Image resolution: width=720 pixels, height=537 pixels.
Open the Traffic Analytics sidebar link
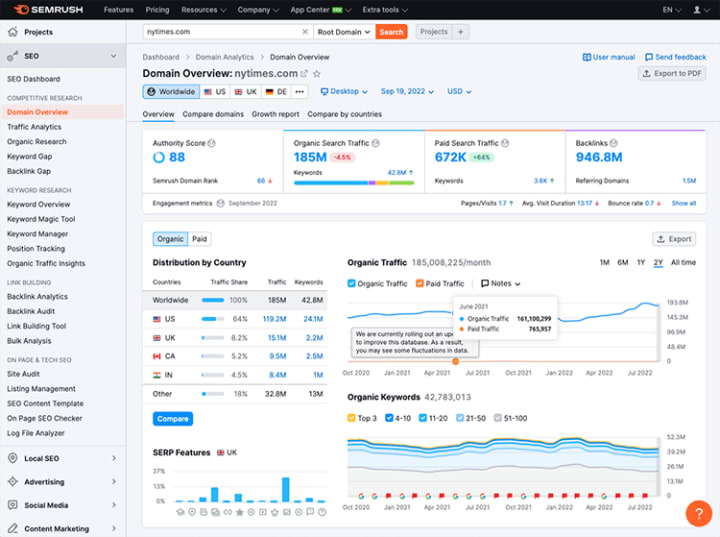click(34, 127)
